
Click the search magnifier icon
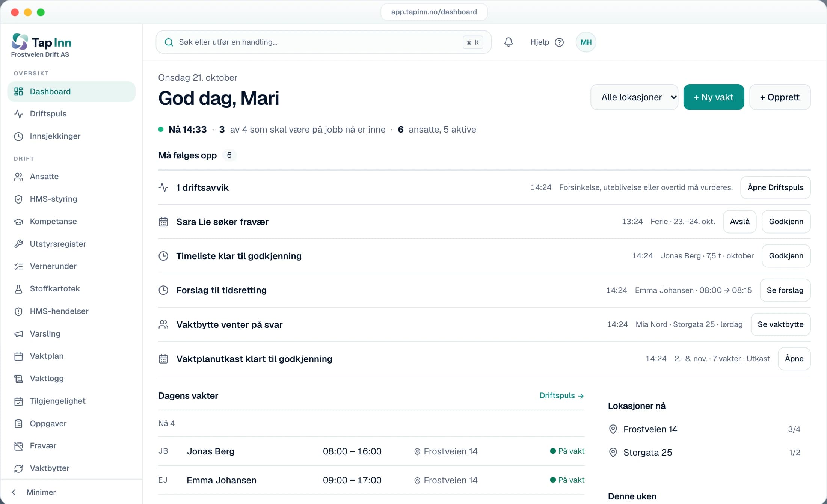click(169, 42)
